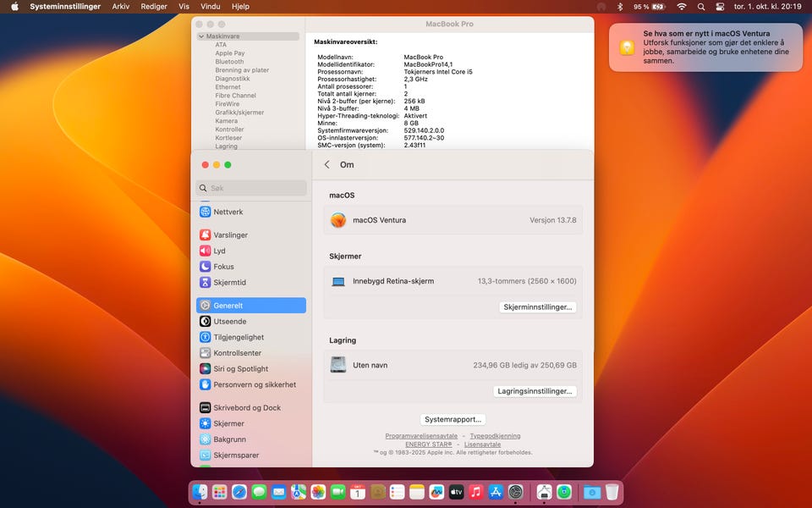Click the Varslinger bell icon in sidebar
Image resolution: width=812 pixels, height=508 pixels.
click(205, 235)
